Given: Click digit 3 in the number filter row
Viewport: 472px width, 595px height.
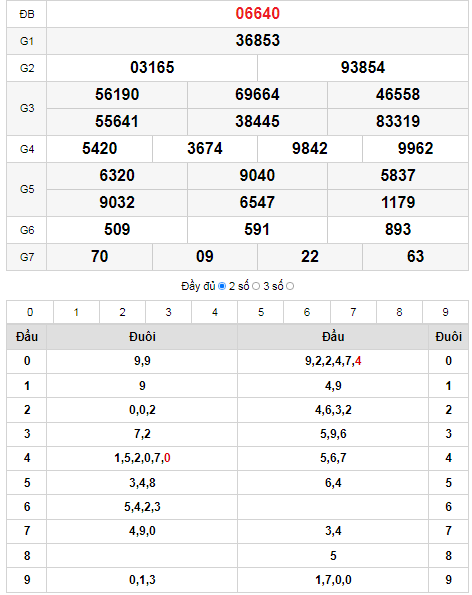Looking at the screenshot, I should [168, 312].
